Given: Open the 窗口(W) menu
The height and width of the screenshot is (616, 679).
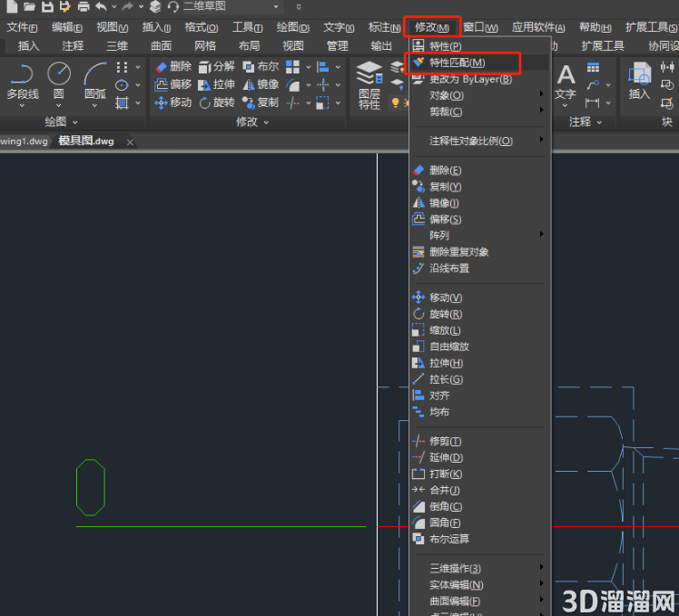Looking at the screenshot, I should pos(480,27).
